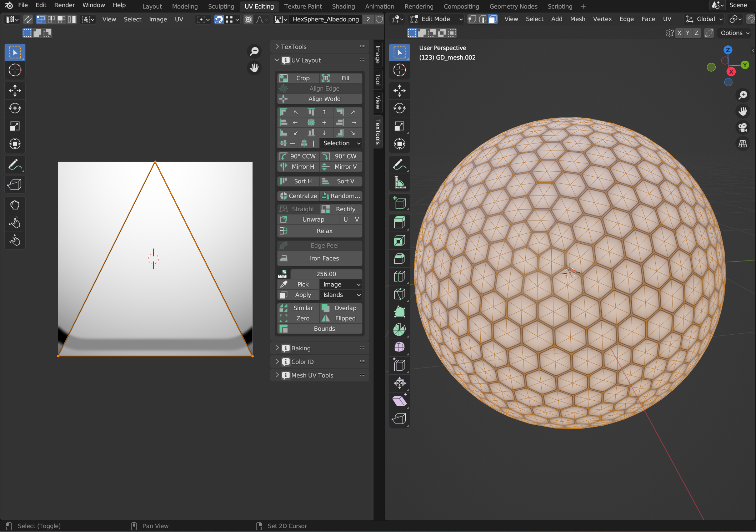Switch viewport to orthographic grid view
Viewport: 756px width, 532px height.
(743, 144)
